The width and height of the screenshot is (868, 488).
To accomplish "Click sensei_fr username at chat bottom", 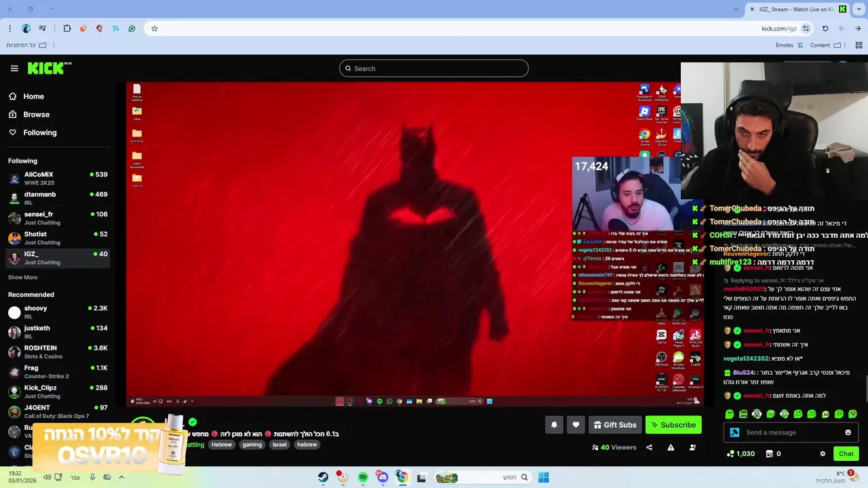I will pyautogui.click(x=757, y=396).
